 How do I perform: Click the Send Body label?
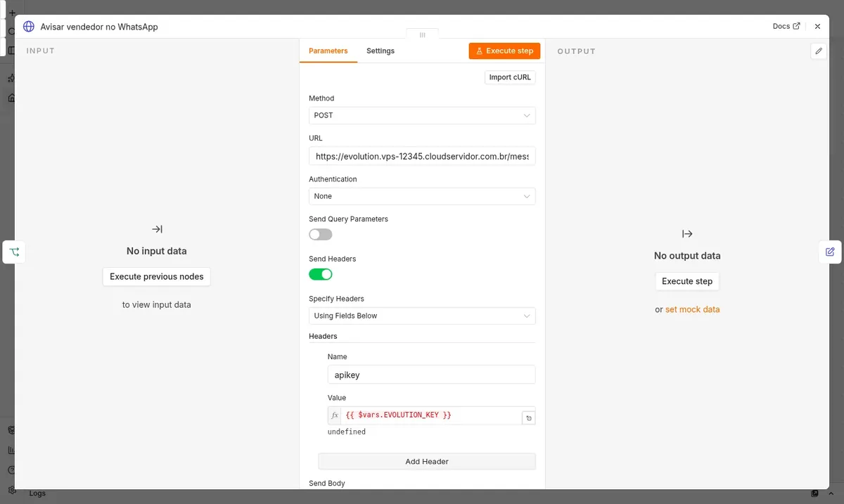[x=327, y=484]
